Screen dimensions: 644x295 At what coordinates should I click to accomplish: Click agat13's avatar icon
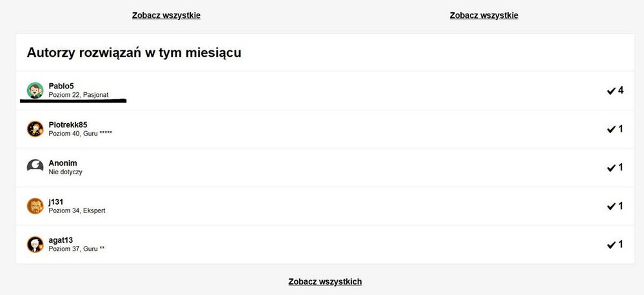coord(35,245)
